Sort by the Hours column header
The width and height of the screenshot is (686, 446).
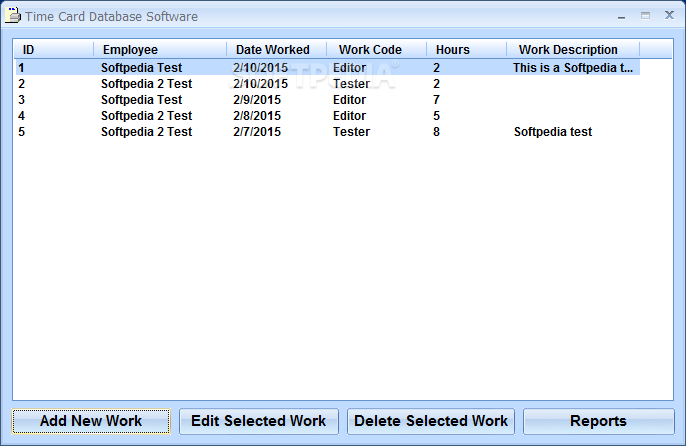pos(466,49)
